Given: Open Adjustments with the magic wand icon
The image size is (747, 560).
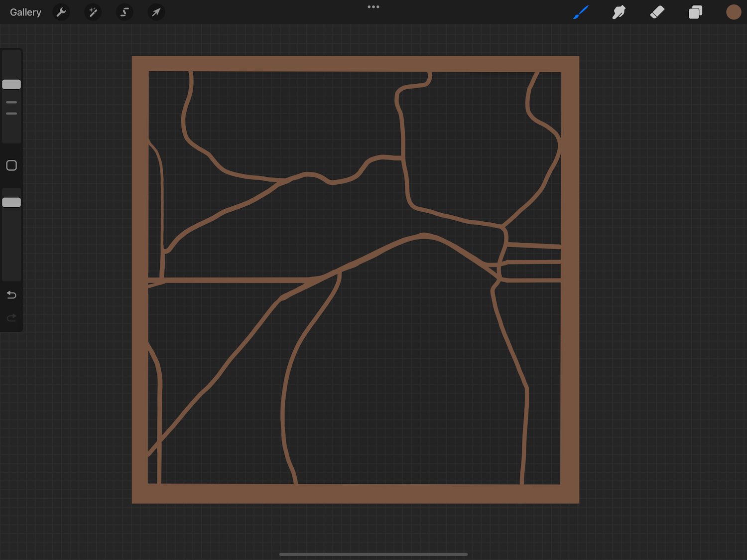Looking at the screenshot, I should (93, 12).
